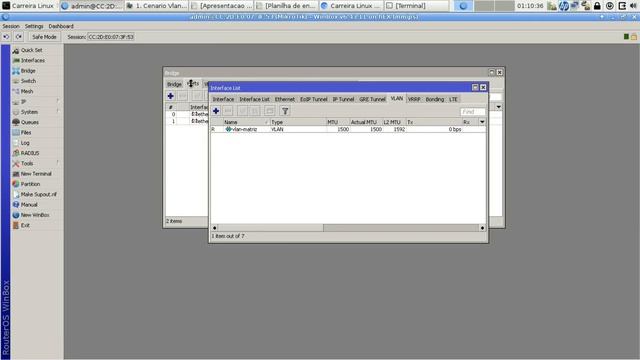Click horizontal scrollbar in Interface List

tap(270, 228)
